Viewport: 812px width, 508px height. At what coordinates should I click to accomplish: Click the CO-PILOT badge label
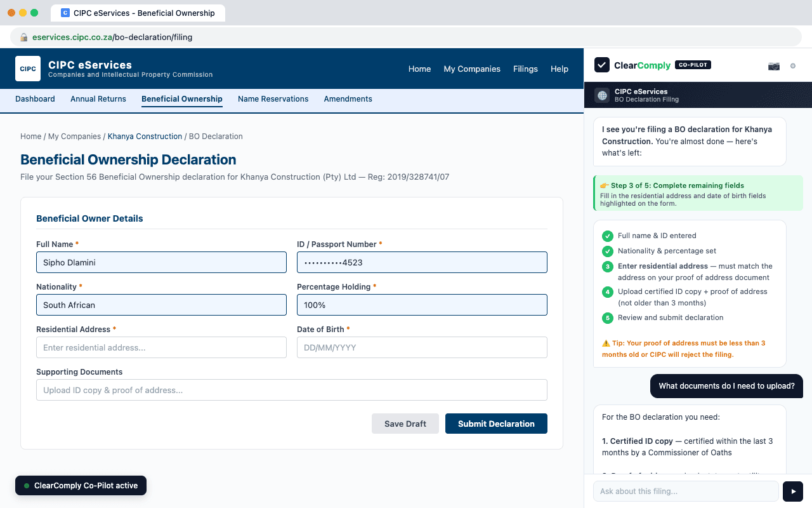tap(693, 65)
